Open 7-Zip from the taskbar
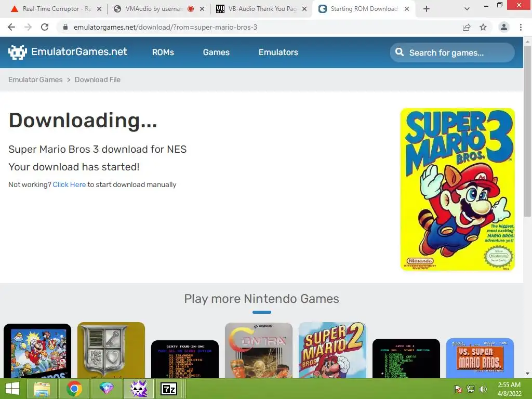 point(169,389)
